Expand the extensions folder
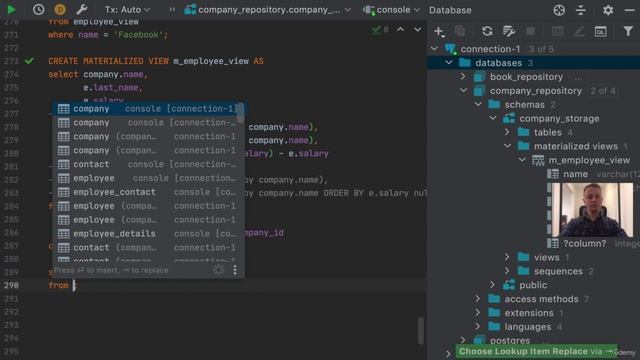Image resolution: width=640 pixels, height=360 pixels. point(478,313)
